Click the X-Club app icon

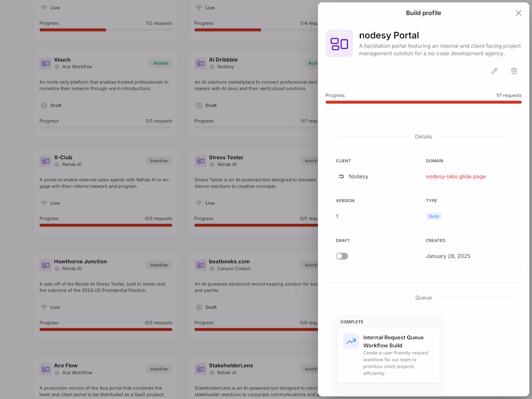pos(45,161)
